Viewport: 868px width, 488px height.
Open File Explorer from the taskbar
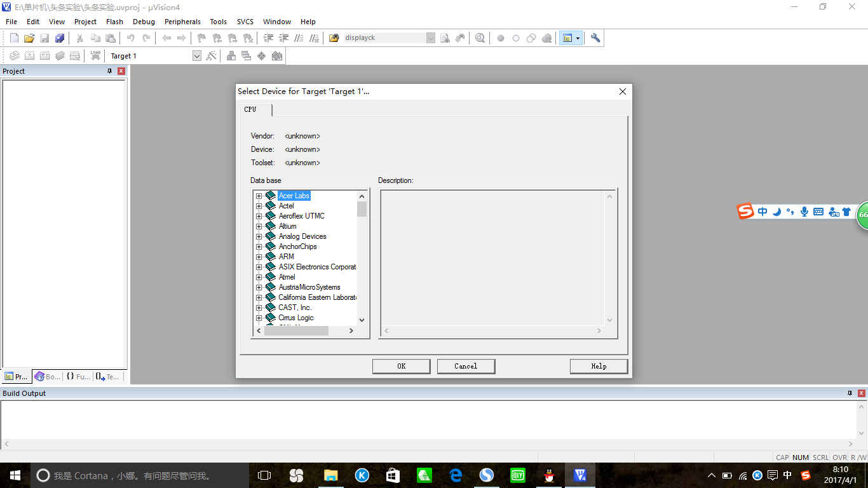click(x=330, y=475)
